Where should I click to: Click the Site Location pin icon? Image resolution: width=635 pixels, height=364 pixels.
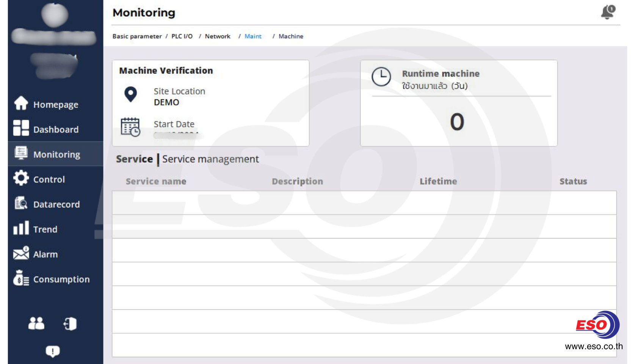(x=131, y=94)
